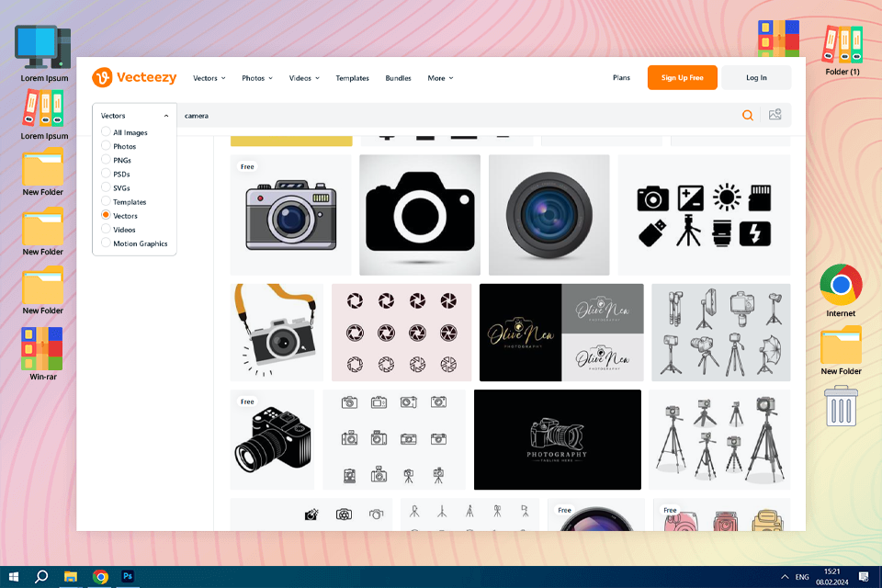Open the Bundles nav item
Image resolution: width=882 pixels, height=588 pixels.
[x=398, y=78]
